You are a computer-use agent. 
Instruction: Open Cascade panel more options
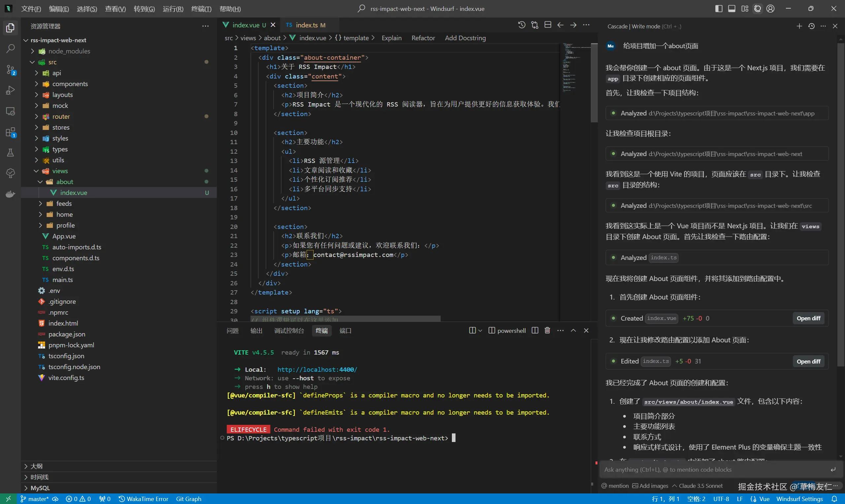click(x=823, y=26)
